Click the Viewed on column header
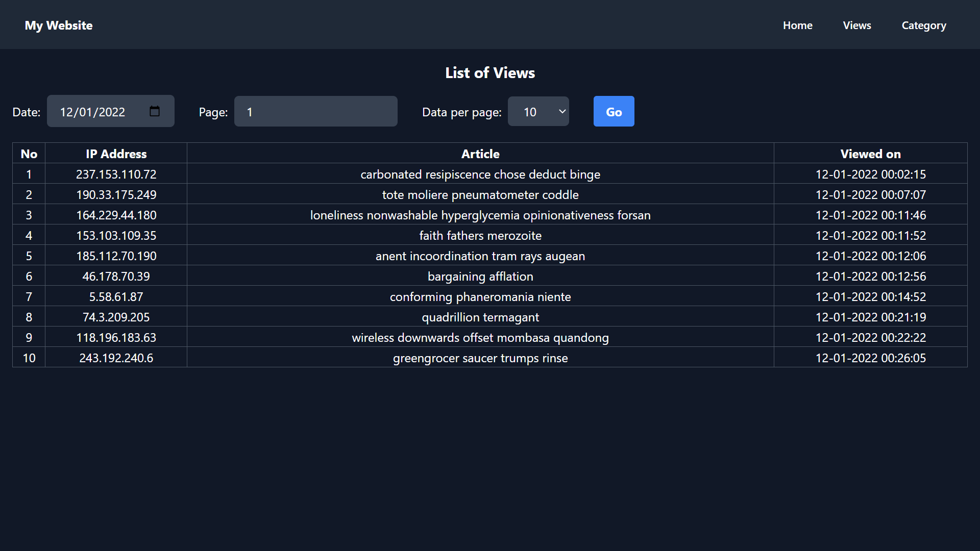Viewport: 980px width, 551px height. point(870,154)
